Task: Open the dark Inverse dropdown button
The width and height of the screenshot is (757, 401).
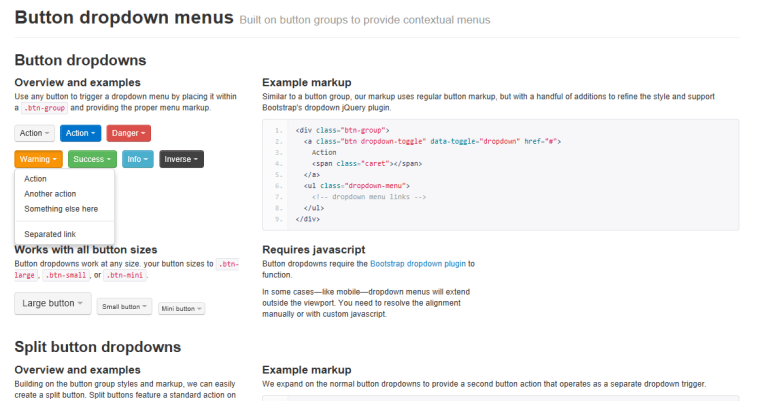Action: click(x=181, y=159)
